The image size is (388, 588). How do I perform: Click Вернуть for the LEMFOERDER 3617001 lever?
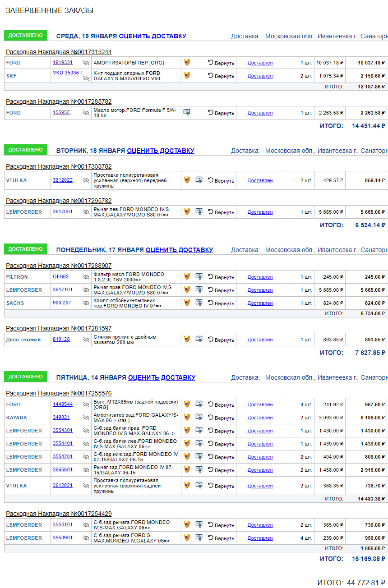(221, 212)
